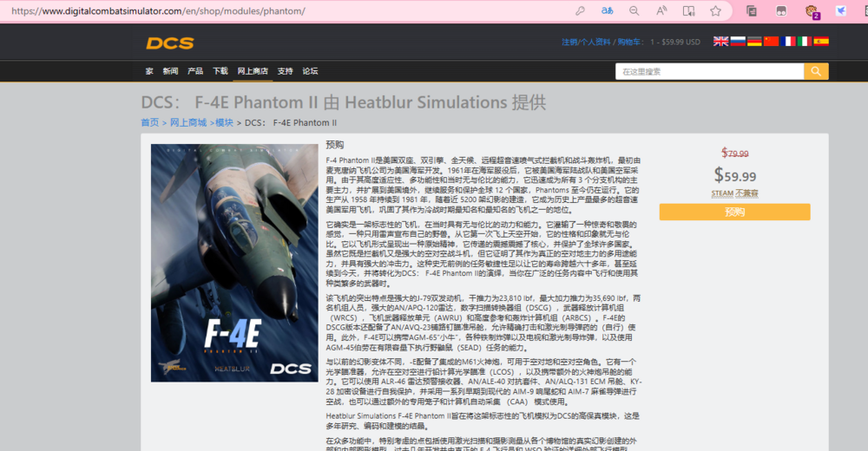Click the STEAM 不兼容 link
The height and width of the screenshot is (451, 868).
pyautogui.click(x=734, y=193)
